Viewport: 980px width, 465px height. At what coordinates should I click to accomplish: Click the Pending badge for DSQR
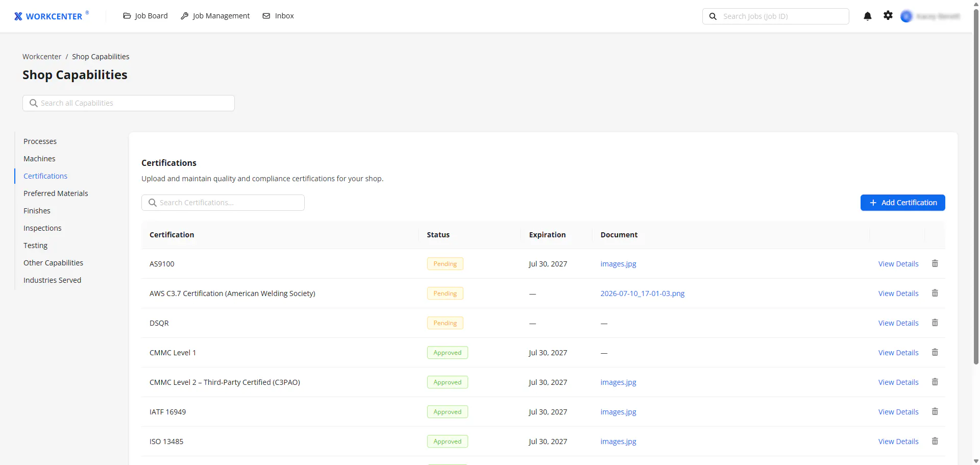coord(445,323)
